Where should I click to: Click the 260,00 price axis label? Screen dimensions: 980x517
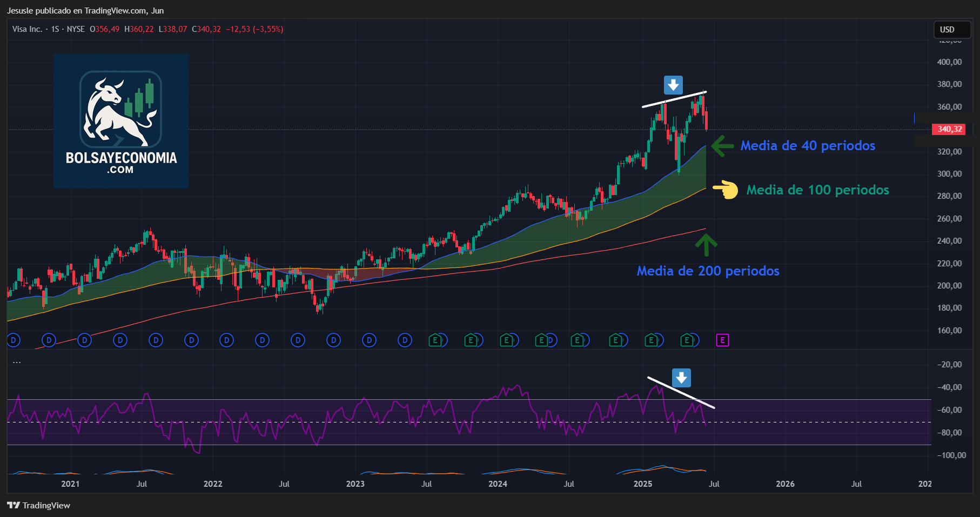pos(949,219)
